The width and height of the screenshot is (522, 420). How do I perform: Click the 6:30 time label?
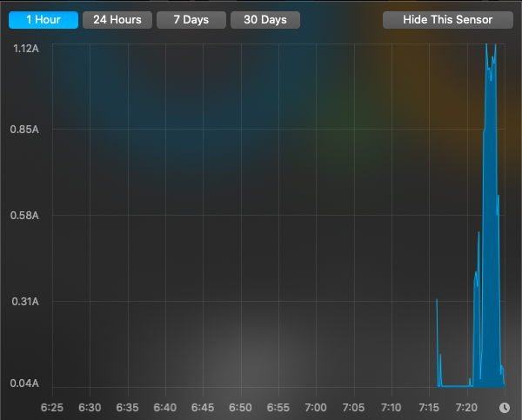click(90, 408)
